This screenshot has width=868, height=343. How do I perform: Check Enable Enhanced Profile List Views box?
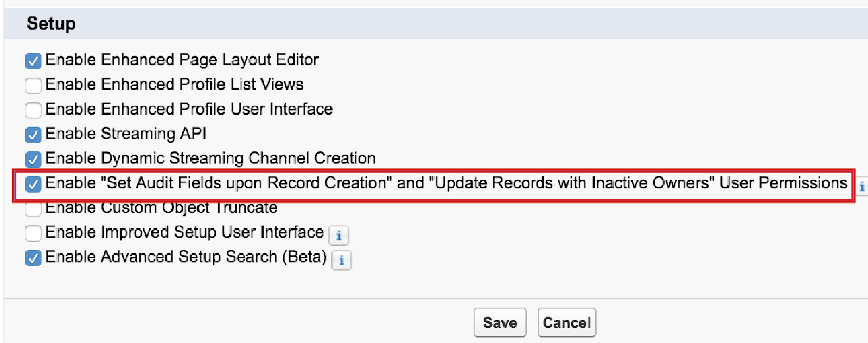pos(33,85)
